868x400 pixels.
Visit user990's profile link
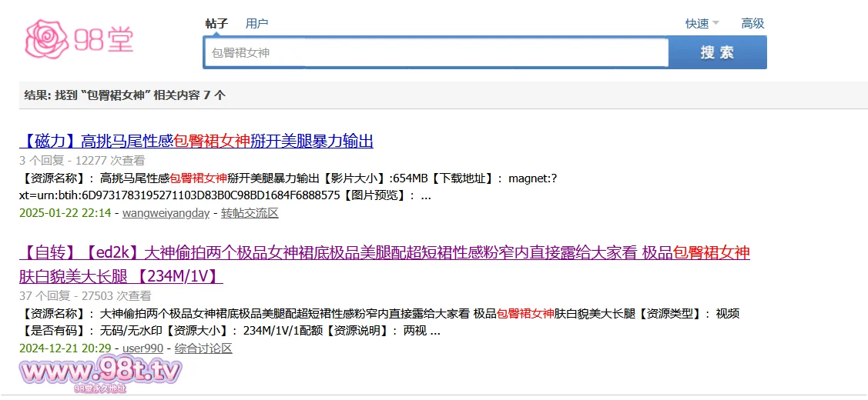(142, 348)
